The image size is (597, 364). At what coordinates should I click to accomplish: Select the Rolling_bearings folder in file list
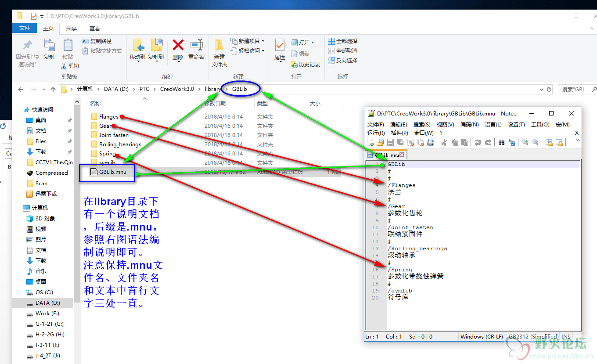[120, 144]
